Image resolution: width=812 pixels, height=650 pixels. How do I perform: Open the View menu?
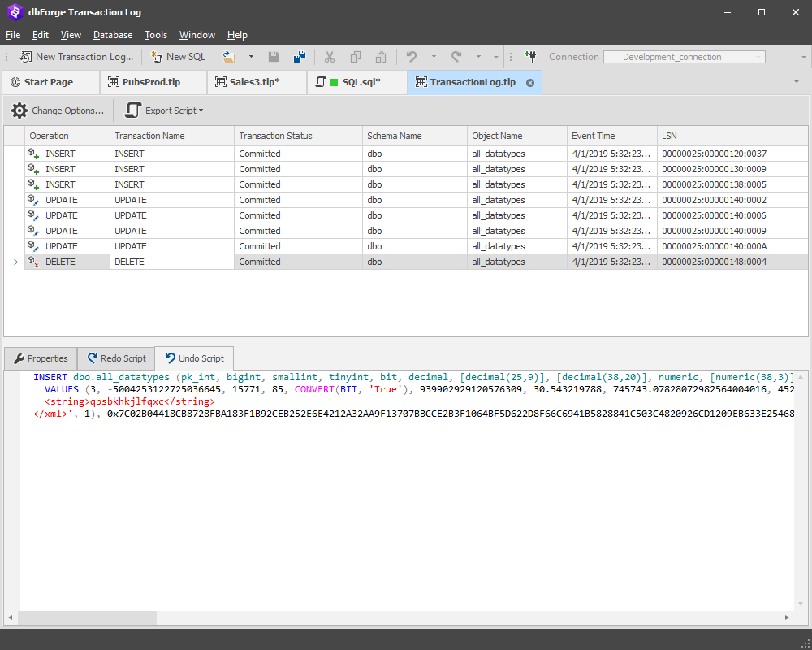tap(71, 35)
